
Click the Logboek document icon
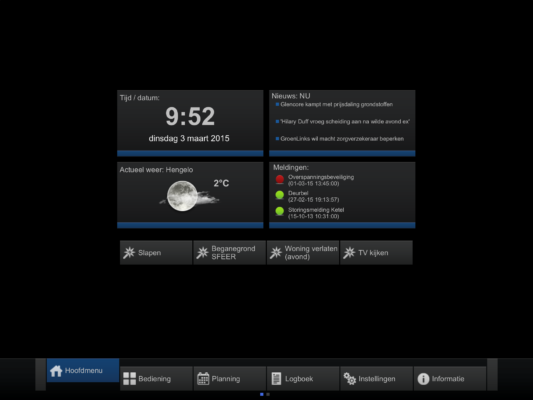click(276, 379)
